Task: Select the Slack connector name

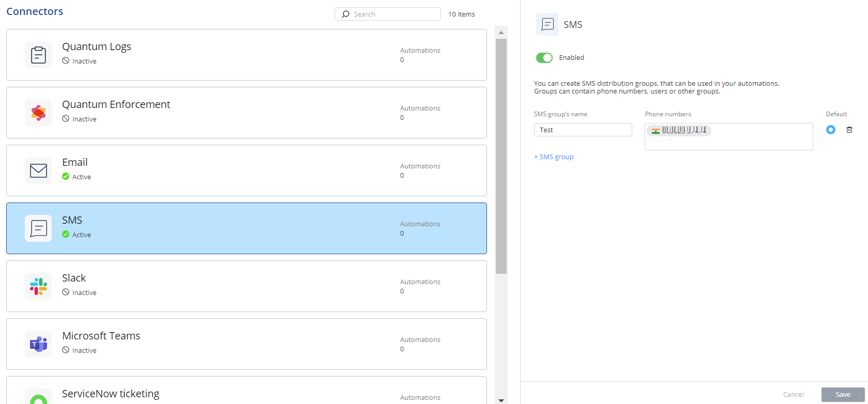Action: (x=74, y=278)
